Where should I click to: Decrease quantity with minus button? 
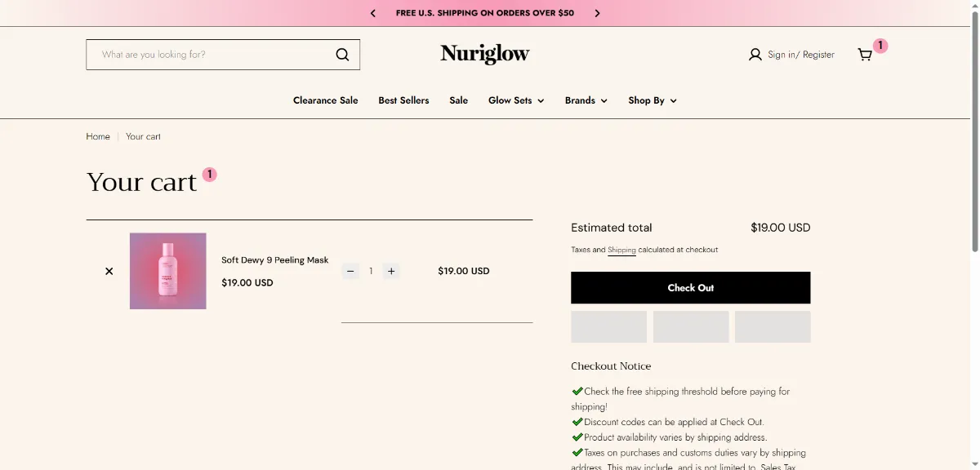pos(350,271)
